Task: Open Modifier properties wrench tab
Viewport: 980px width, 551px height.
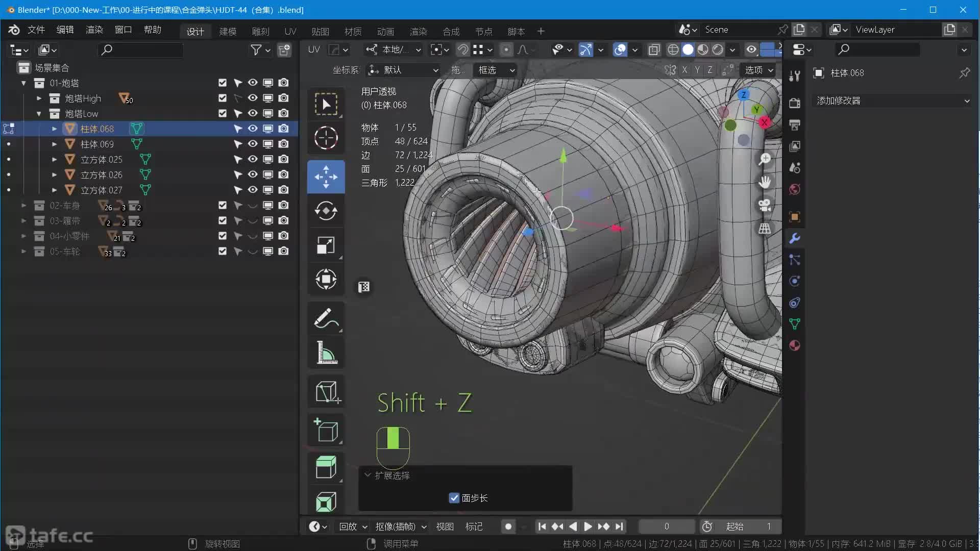Action: point(794,238)
